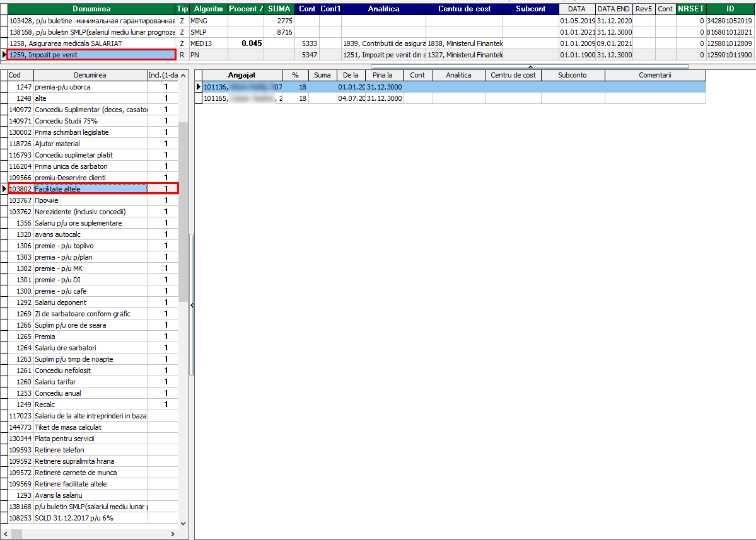Click the 'Incl.(1-da' column header
The width and height of the screenshot is (756, 540).
tap(163, 75)
